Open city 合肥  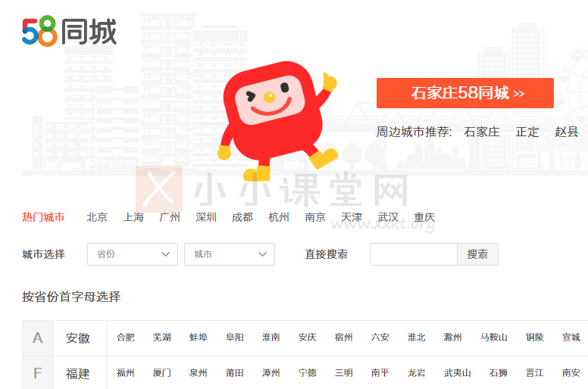[x=126, y=338]
